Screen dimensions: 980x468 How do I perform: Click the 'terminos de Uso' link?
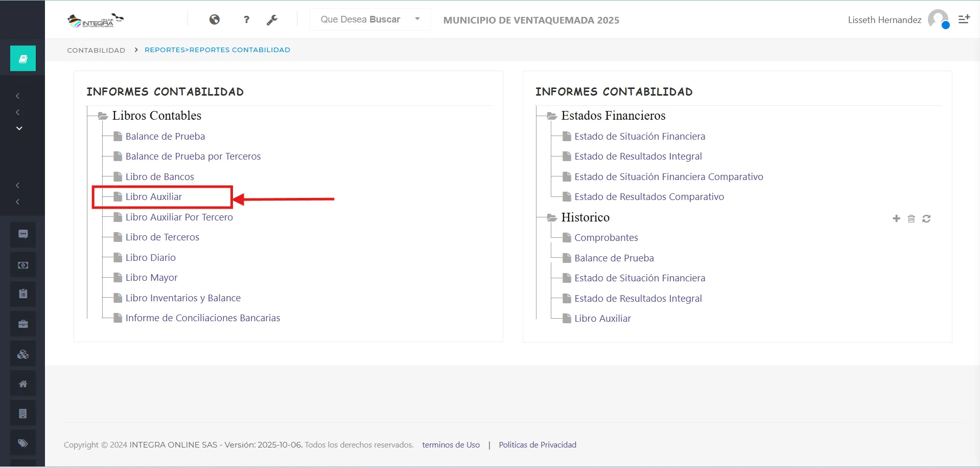click(451, 445)
